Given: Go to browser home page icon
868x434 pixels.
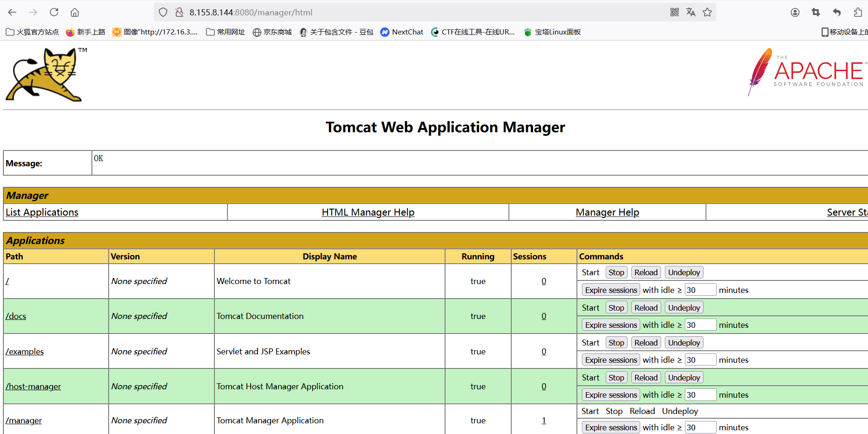Looking at the screenshot, I should click(x=75, y=13).
